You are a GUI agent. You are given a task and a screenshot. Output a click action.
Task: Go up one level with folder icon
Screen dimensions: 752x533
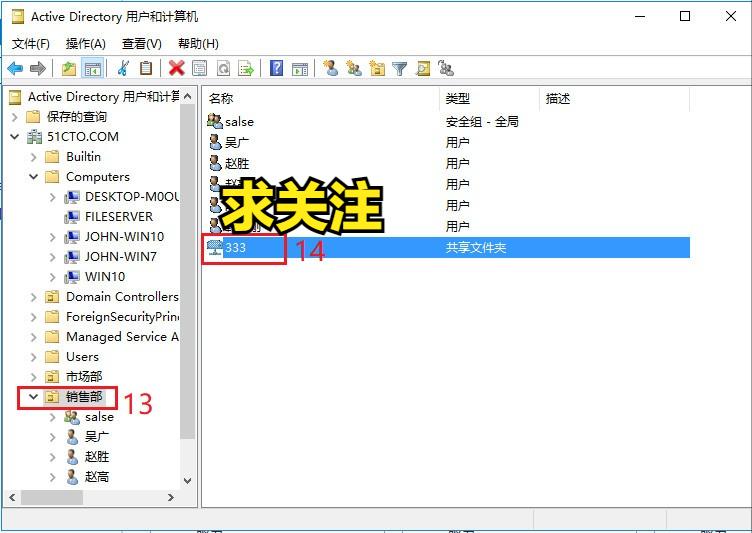coord(69,69)
